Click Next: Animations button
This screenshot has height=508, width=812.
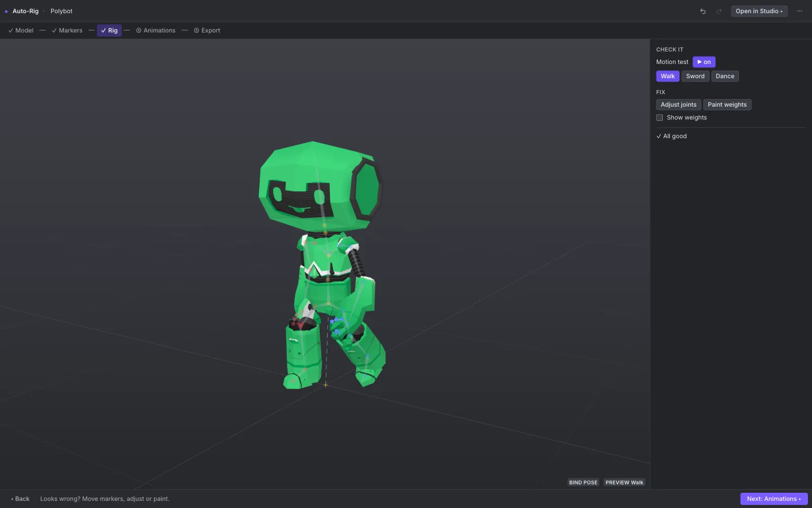[774, 499]
